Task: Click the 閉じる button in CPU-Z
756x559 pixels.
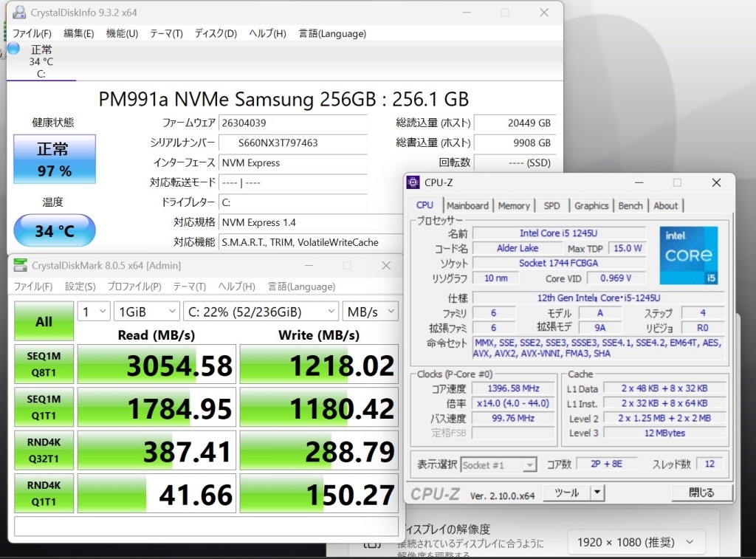Action: (701, 493)
